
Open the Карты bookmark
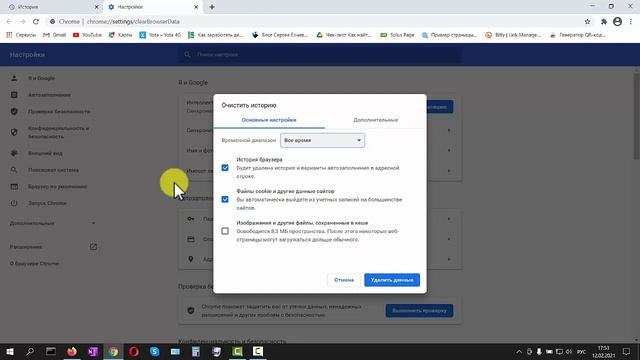coord(120,35)
